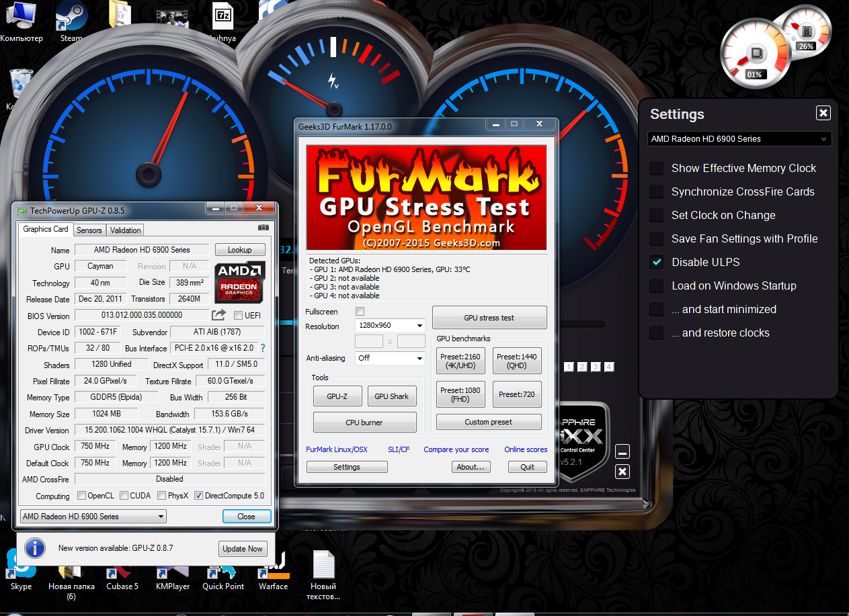Click the TRIXX close X icon below minimize
The image size is (849, 616).
[x=622, y=472]
